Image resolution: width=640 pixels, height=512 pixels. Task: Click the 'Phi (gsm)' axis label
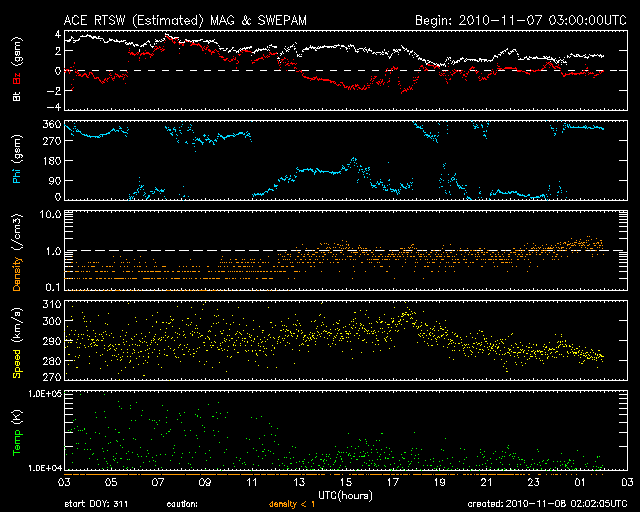[x=17, y=160]
